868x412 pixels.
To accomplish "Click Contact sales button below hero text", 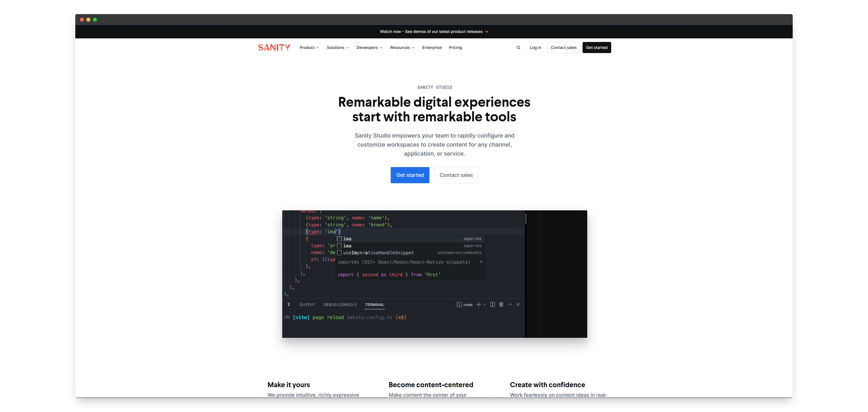I will coord(456,175).
